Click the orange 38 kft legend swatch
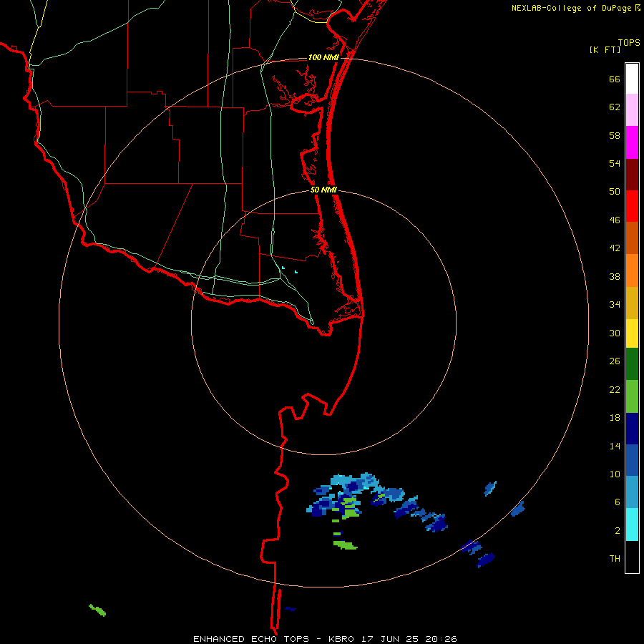Screen dimensions: 644x644 [632, 270]
